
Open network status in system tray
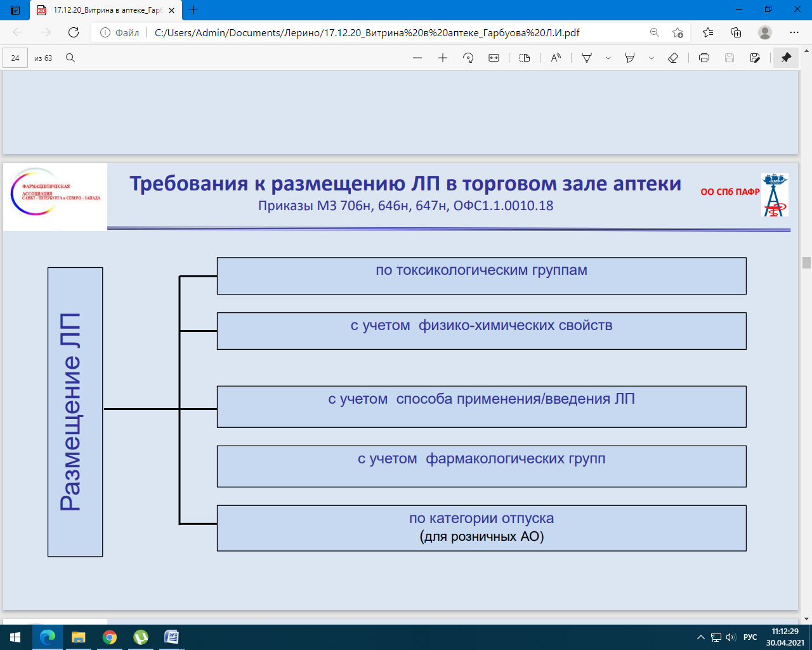(x=716, y=637)
